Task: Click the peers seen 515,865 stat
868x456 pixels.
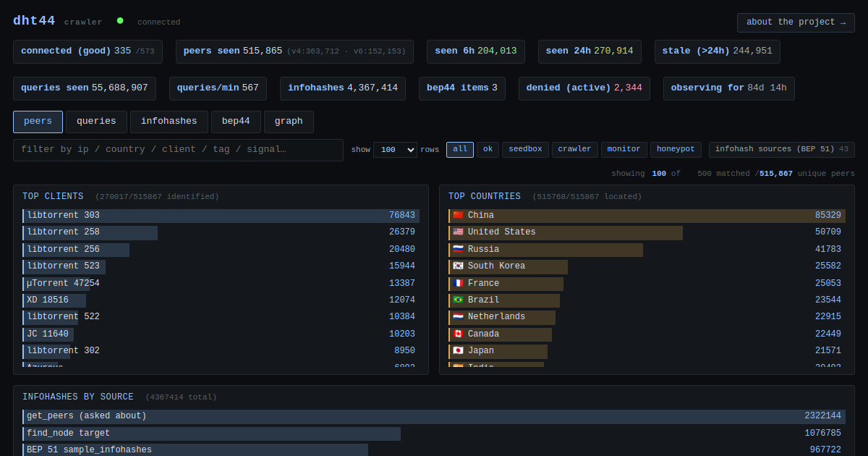Action: pos(295,51)
